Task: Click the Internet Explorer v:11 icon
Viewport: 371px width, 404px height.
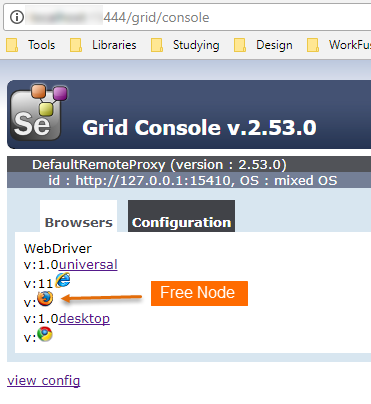Action: [x=63, y=280]
